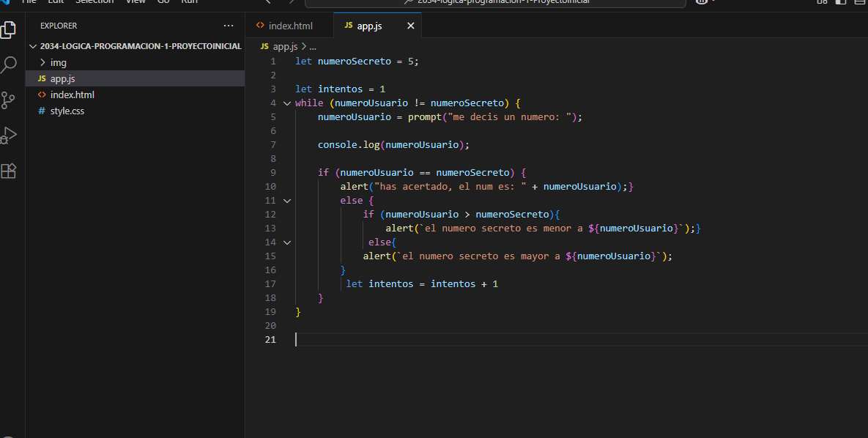Click line number 17 in the gutter
Screen dimensions: 868x438
[x=270, y=283]
